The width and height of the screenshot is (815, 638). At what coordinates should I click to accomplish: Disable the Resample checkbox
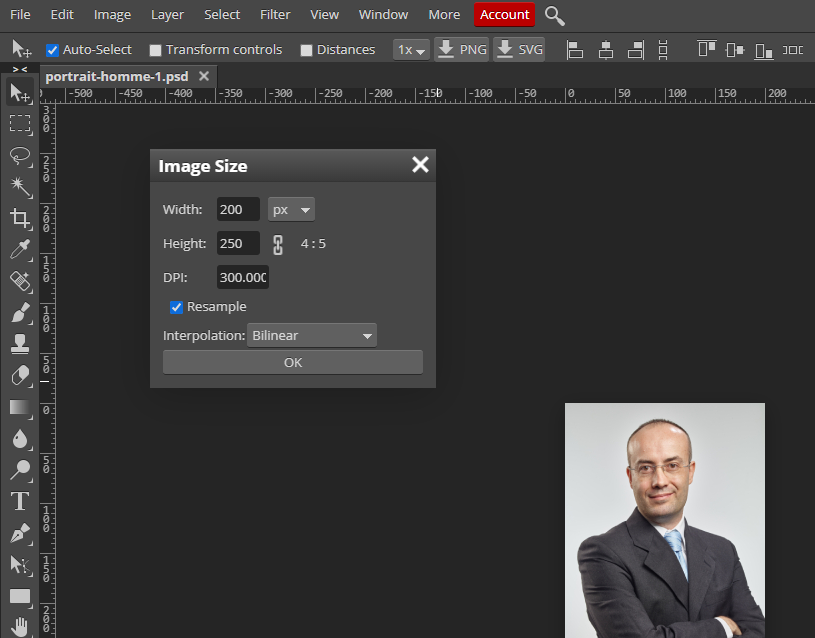pyautogui.click(x=176, y=307)
